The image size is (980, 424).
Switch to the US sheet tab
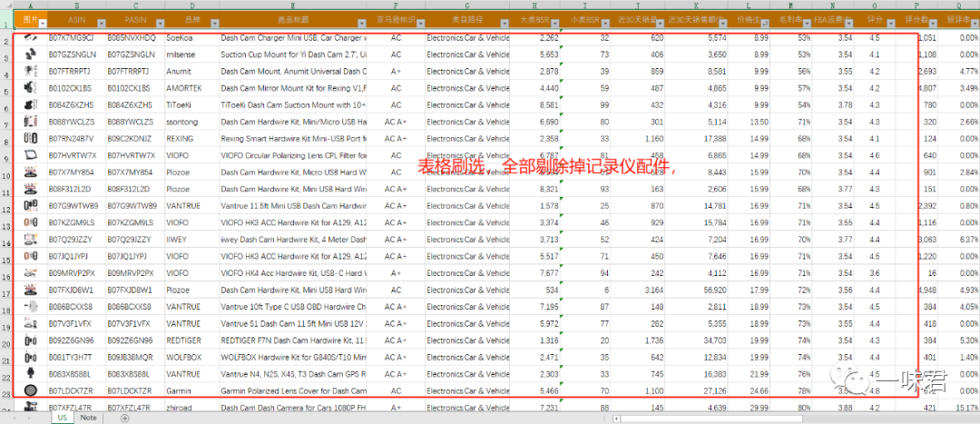[x=62, y=417]
